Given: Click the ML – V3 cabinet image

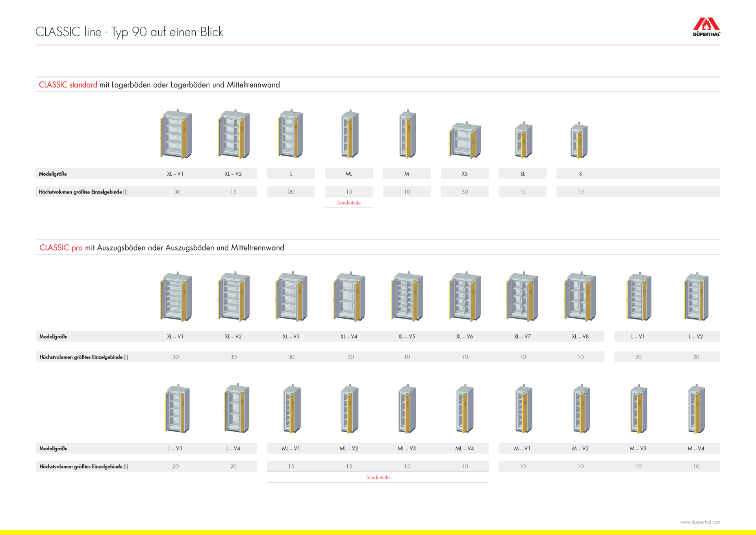Looking at the screenshot, I should (407, 409).
